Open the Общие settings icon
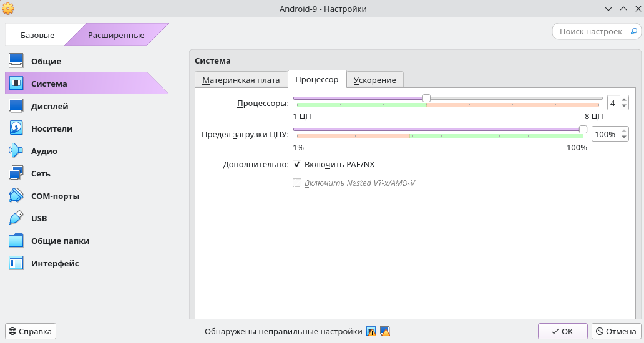The image size is (644, 343). 16,61
